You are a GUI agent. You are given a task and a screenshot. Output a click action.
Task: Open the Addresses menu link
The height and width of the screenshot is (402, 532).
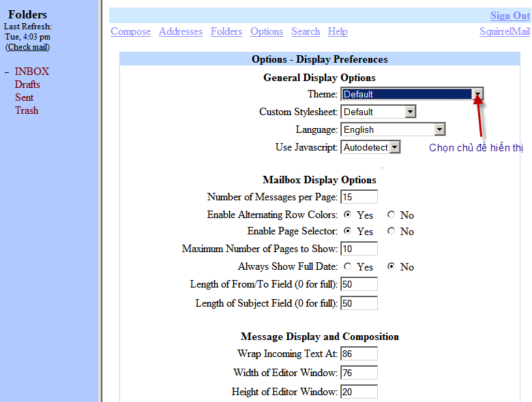coord(181,31)
